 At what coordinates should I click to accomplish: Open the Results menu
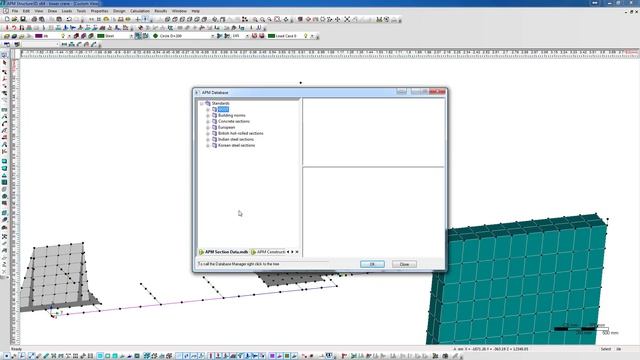(x=160, y=11)
